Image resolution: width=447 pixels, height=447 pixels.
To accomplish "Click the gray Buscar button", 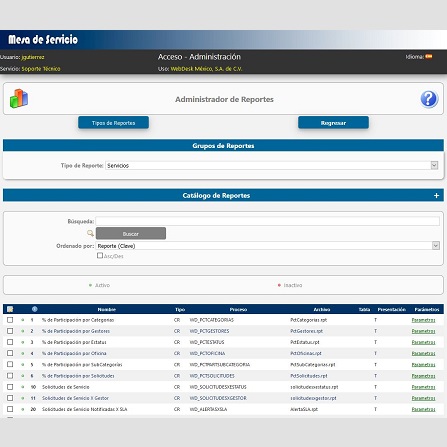I will coord(131,233).
